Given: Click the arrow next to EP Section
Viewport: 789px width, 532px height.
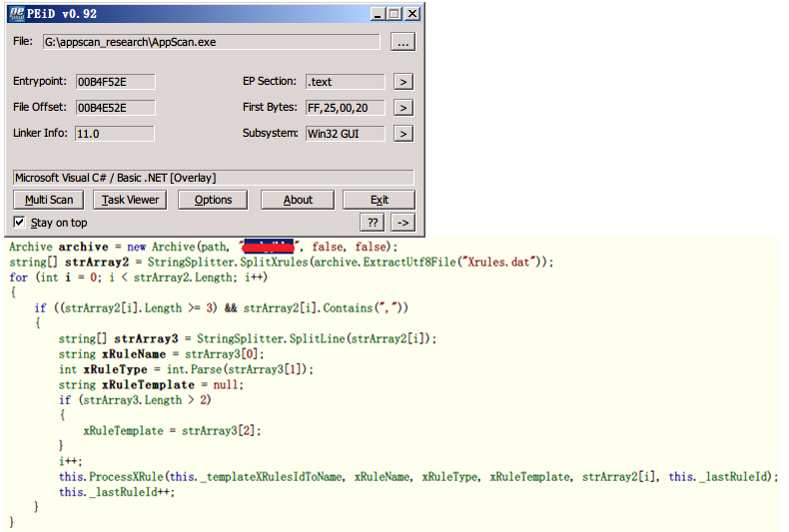Looking at the screenshot, I should click(x=403, y=82).
